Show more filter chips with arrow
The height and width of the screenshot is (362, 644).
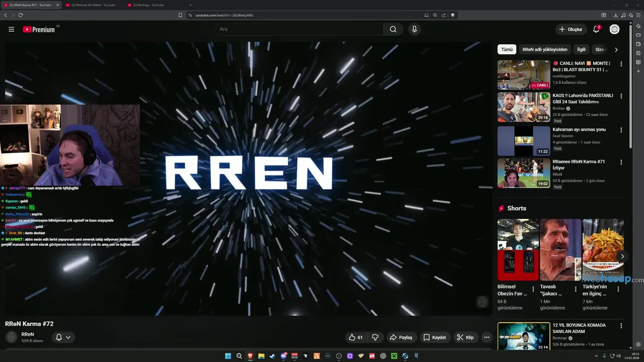(616, 49)
